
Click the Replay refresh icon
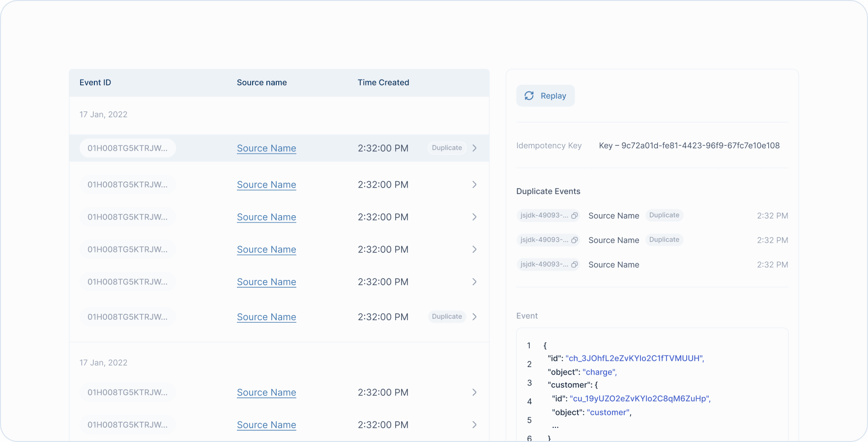[529, 96]
